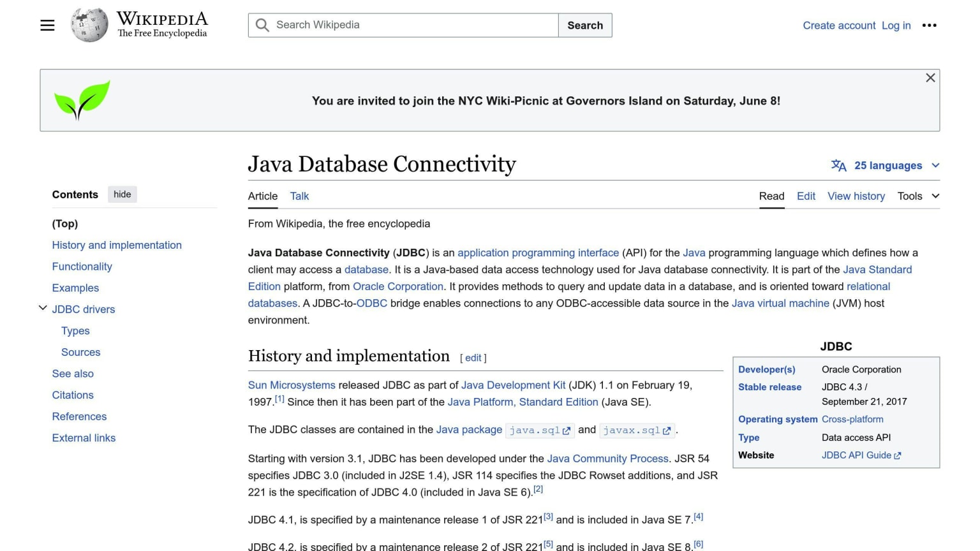980x551 pixels.
Task: Collapse the JDBC drivers contents section
Action: (43, 308)
